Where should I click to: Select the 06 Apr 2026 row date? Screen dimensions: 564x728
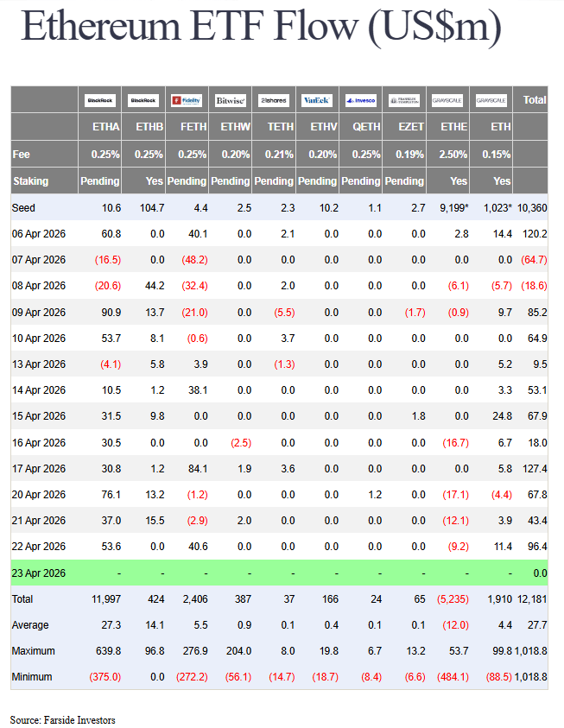click(x=39, y=234)
